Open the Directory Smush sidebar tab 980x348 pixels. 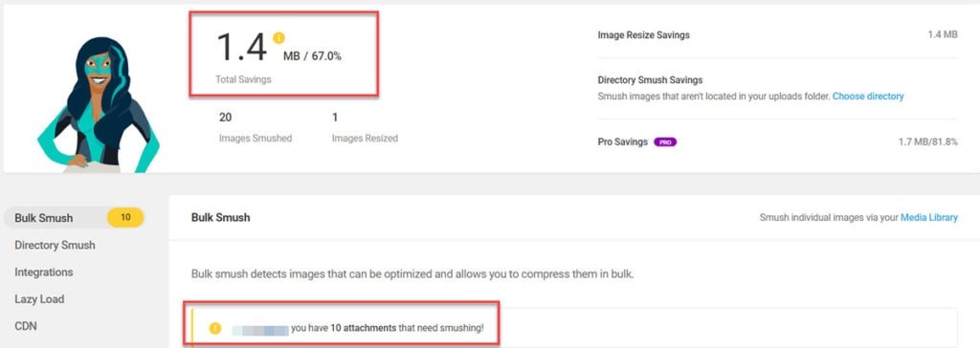point(55,245)
